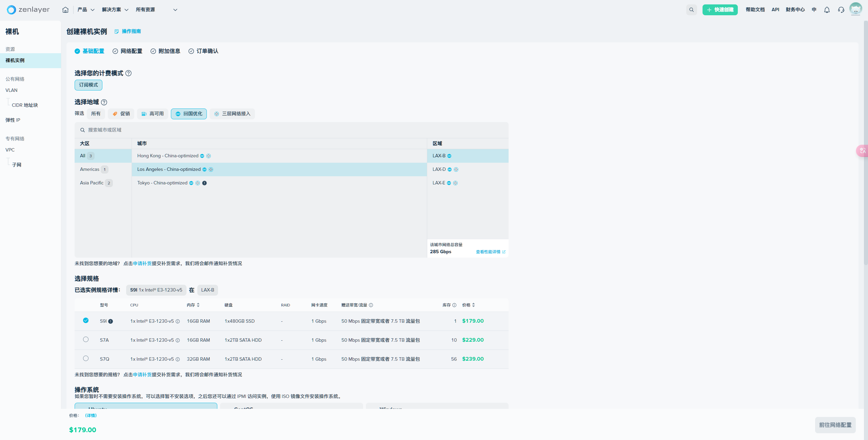The height and width of the screenshot is (440, 868).
Task: Select the 高可用 region filter tab
Action: pyautogui.click(x=153, y=114)
